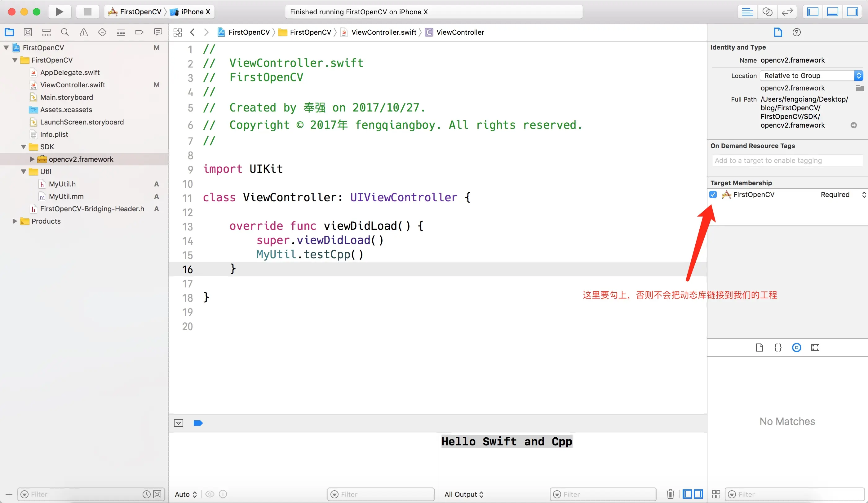The width and height of the screenshot is (868, 503).
Task: Open the Breakpoint navigator
Action: (x=139, y=32)
